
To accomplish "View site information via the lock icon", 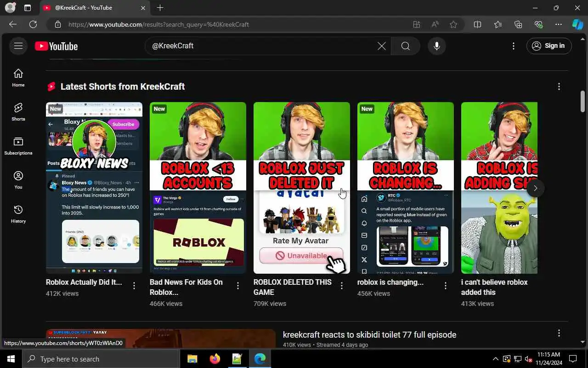I will [57, 24].
